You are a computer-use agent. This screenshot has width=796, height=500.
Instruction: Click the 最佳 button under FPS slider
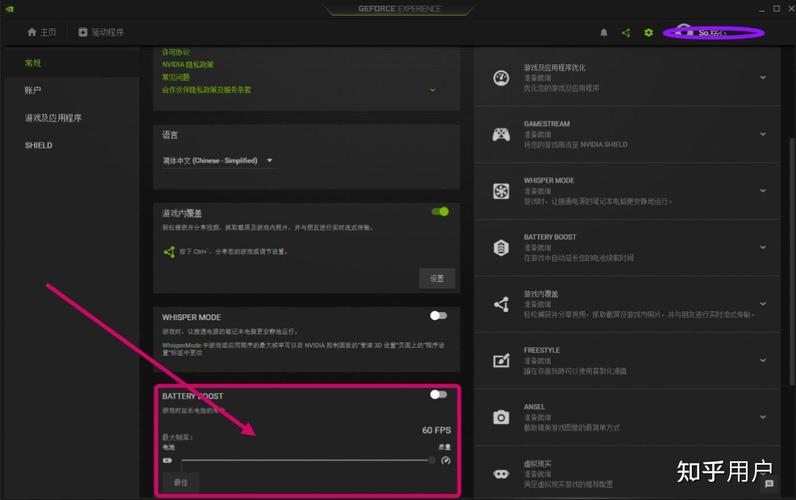point(181,482)
